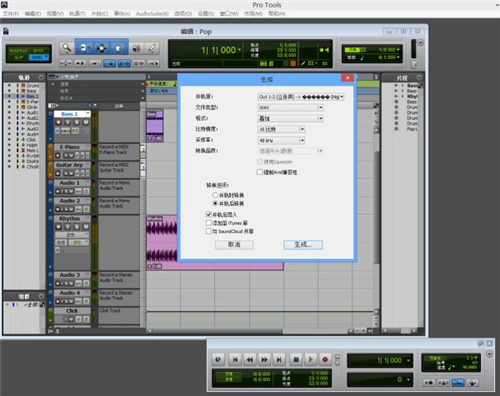Click the Stop button in transport

click(296, 359)
